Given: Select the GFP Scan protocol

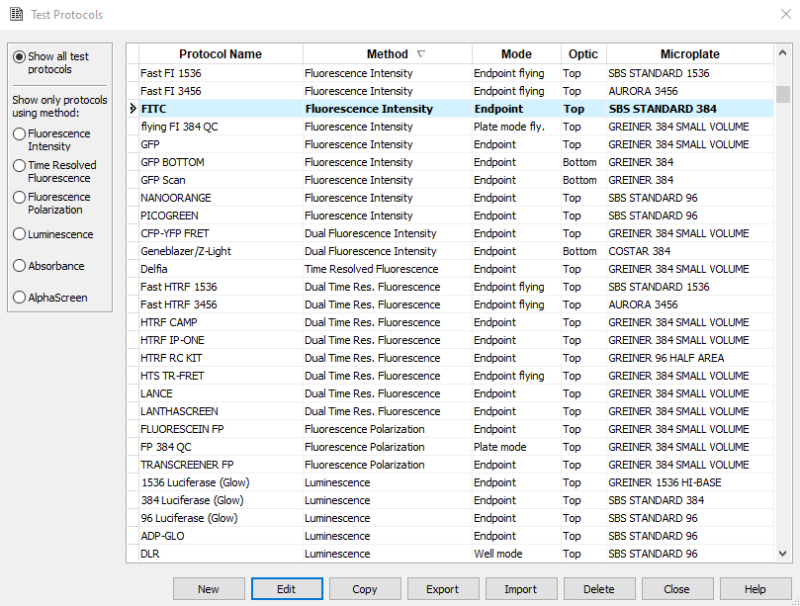Looking at the screenshot, I should coord(163,180).
